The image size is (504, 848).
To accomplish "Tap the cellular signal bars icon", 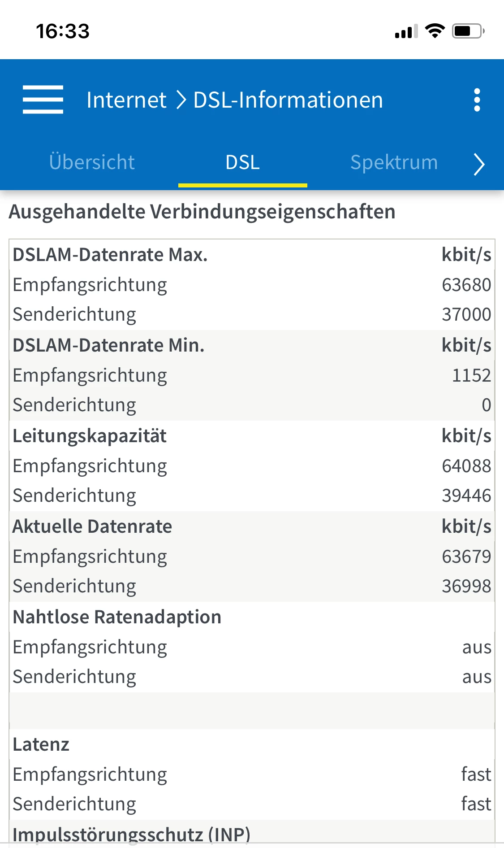I will [x=406, y=31].
